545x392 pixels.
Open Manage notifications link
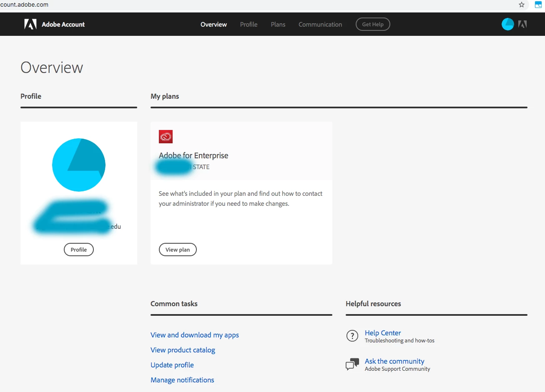click(182, 380)
